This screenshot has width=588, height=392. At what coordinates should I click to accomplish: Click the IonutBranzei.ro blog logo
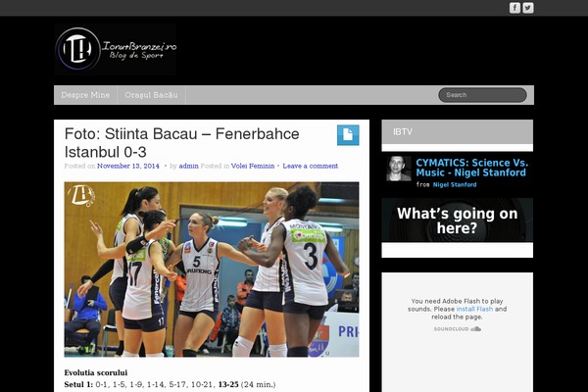click(x=116, y=49)
